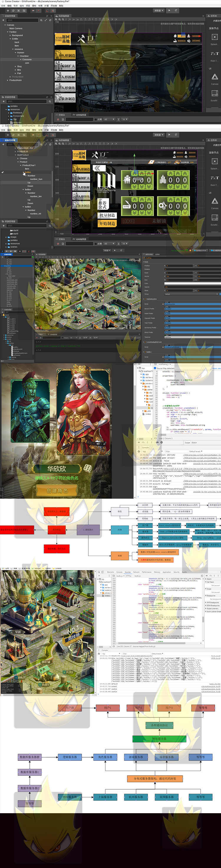Click the play button in the city map editor window
Viewport: 221px width, 868px height.
coord(115,250)
